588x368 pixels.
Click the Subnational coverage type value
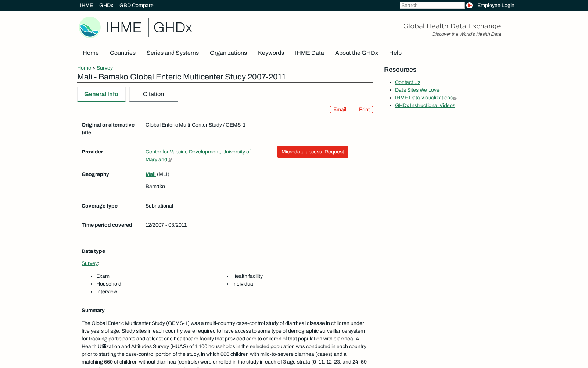159,206
